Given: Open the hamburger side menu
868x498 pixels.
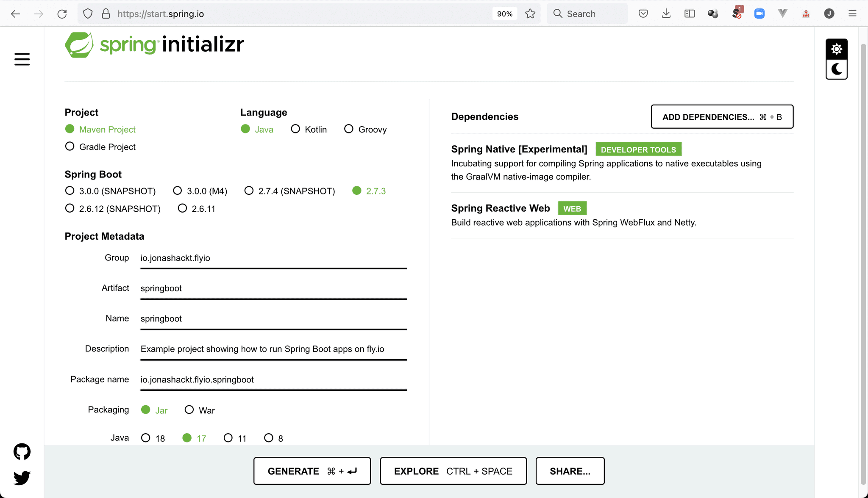Looking at the screenshot, I should pyautogui.click(x=22, y=59).
